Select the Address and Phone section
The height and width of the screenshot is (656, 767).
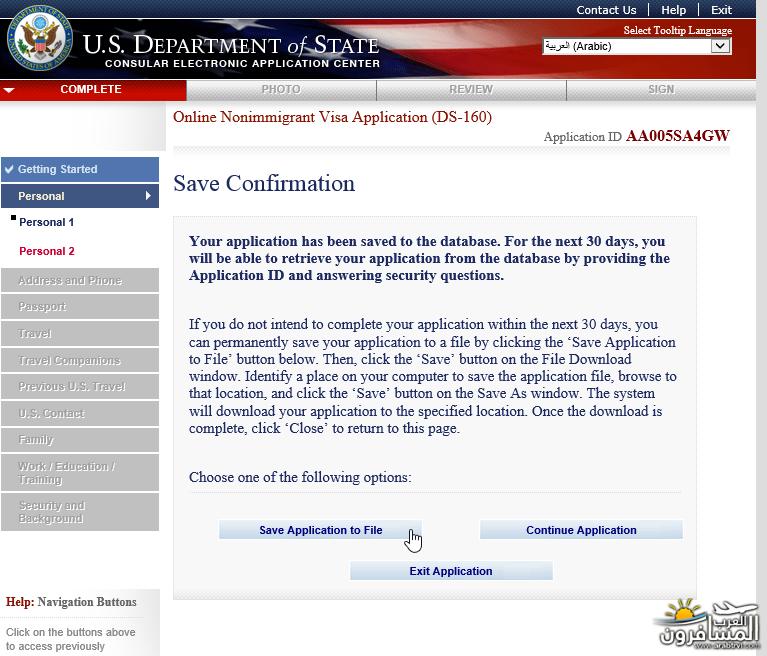point(80,280)
